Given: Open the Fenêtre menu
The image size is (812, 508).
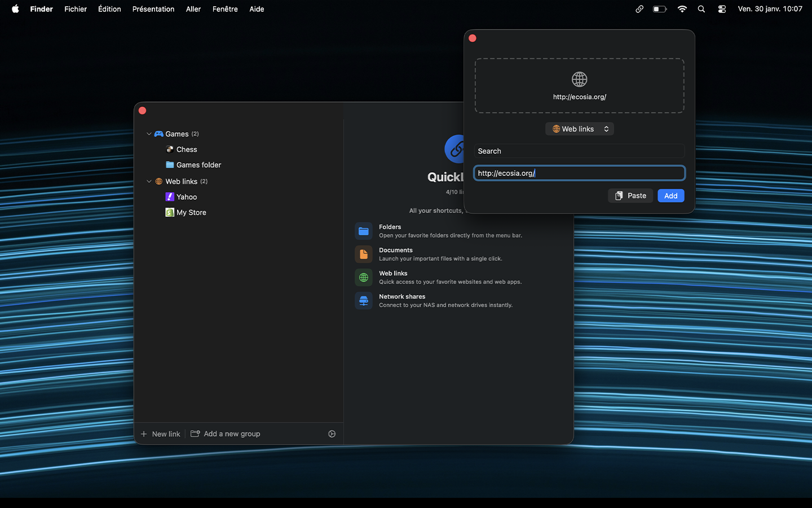Looking at the screenshot, I should [x=225, y=9].
